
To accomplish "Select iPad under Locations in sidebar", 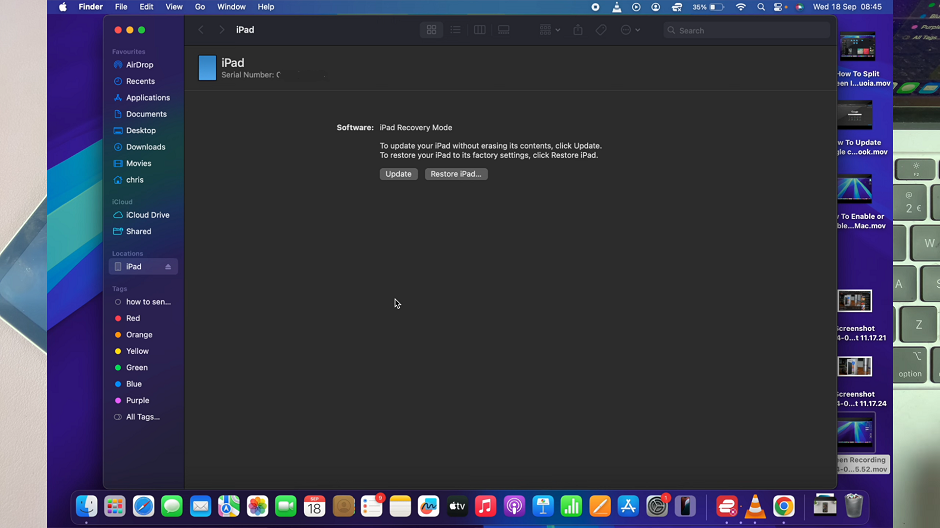I will pos(143,267).
